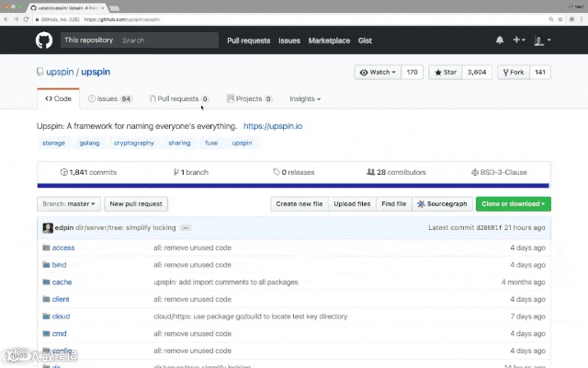Image resolution: width=588 pixels, height=368 pixels.
Task: Click the browser back arrow
Action: pos(6,19)
